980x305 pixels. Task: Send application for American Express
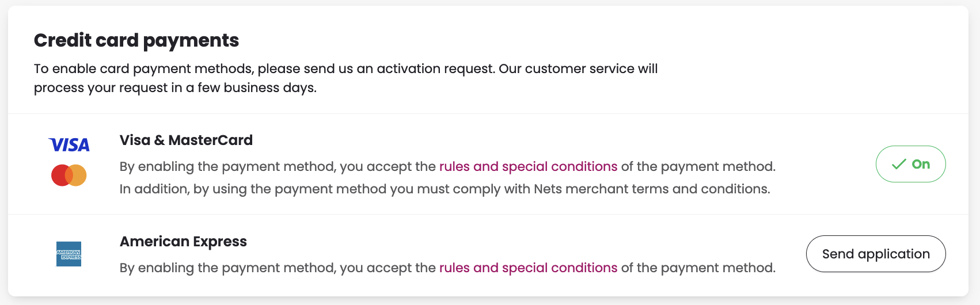[876, 254]
